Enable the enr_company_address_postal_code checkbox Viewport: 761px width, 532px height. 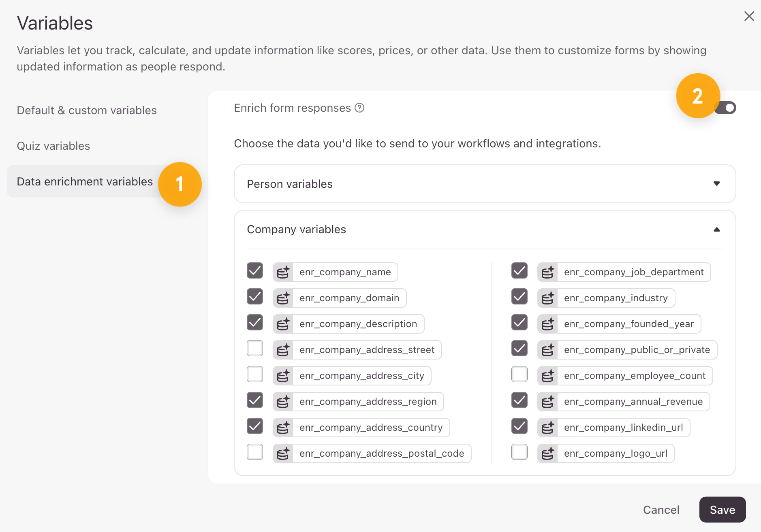pyautogui.click(x=255, y=452)
